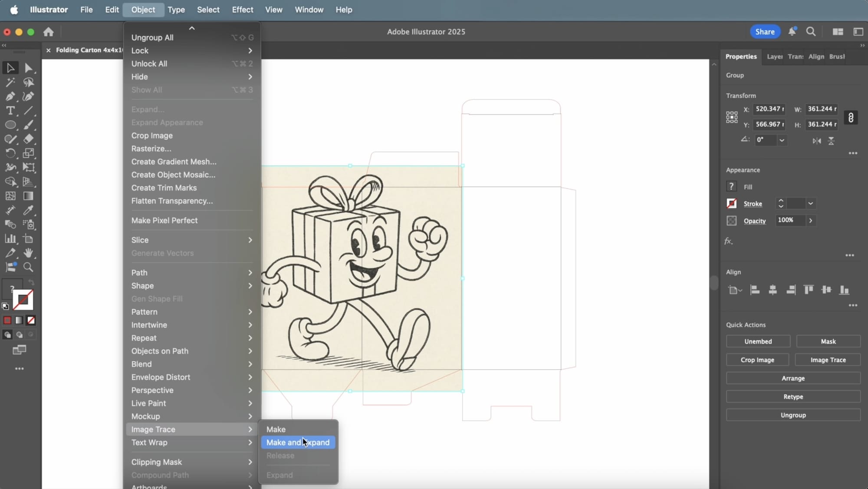Select the Direct Selection tool
Screen dimensions: 868x489
pos(28,68)
